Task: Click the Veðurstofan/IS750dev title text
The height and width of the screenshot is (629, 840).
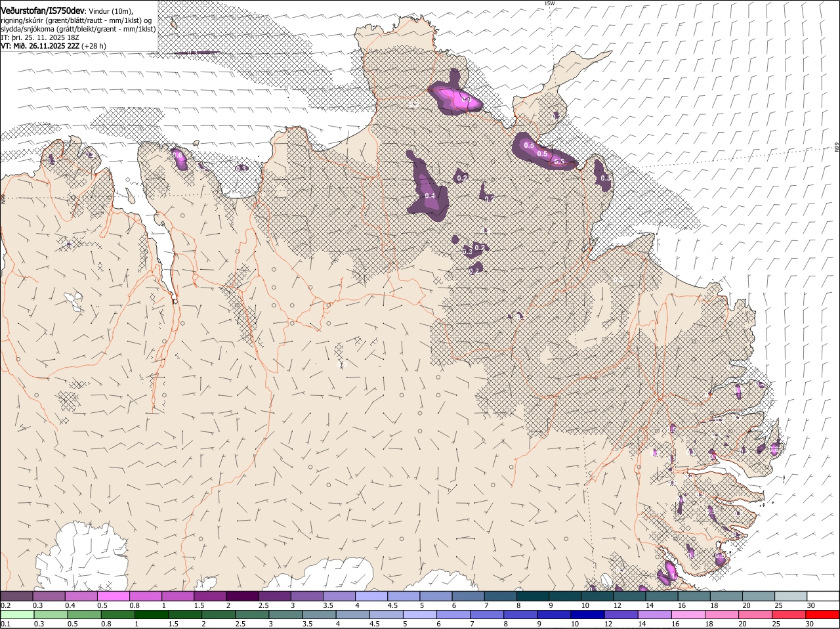Action: (x=43, y=11)
